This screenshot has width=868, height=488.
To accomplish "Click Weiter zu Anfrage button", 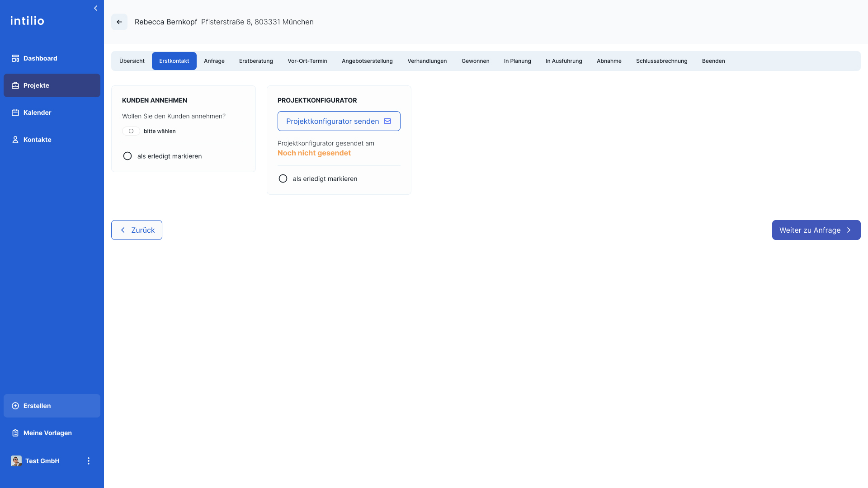I will [x=816, y=230].
